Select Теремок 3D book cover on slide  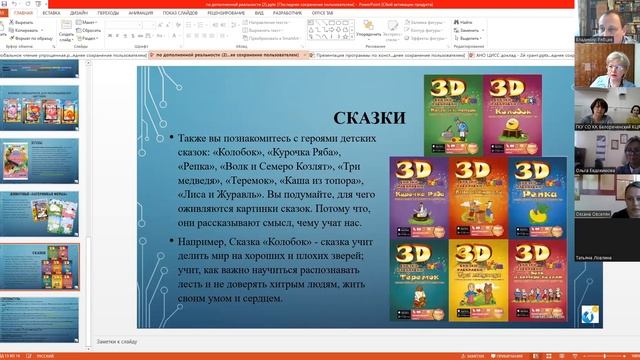pyautogui.click(x=419, y=280)
